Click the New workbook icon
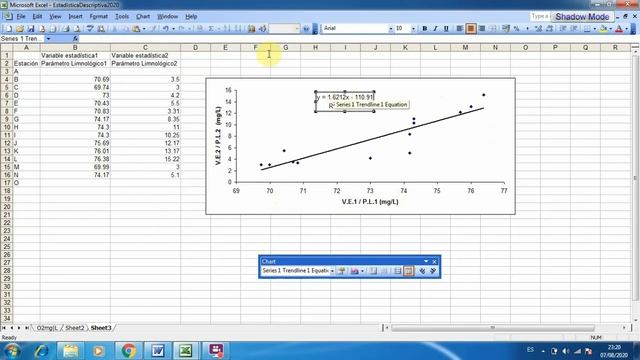 (9, 29)
